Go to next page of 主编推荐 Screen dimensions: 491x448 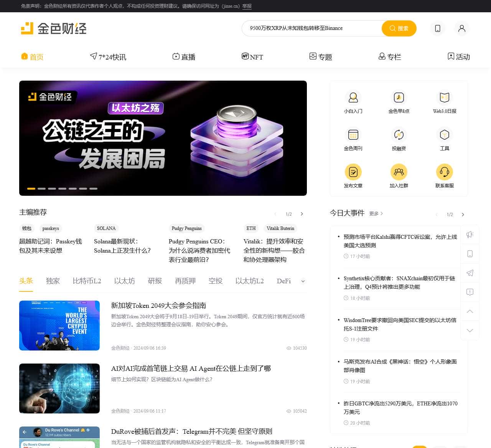click(302, 214)
